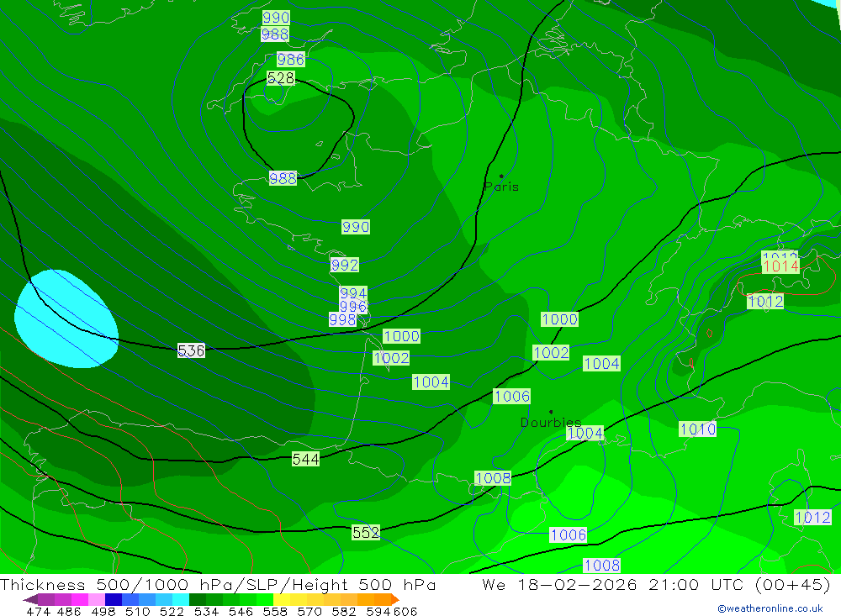Viewport: 841px width, 616px height.
Task: Click the orange arrow tip of the legend
Action: (x=394, y=599)
